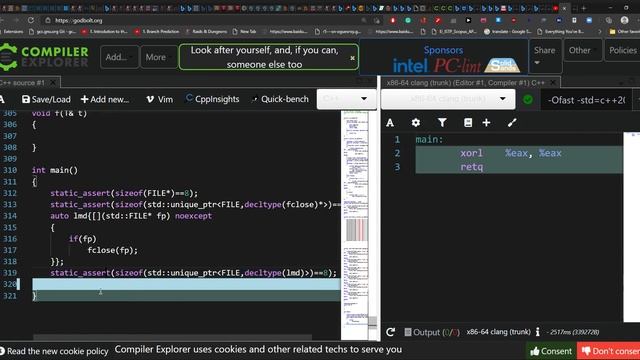
Task: Click the 'retq' assembly line
Action: tap(471, 167)
